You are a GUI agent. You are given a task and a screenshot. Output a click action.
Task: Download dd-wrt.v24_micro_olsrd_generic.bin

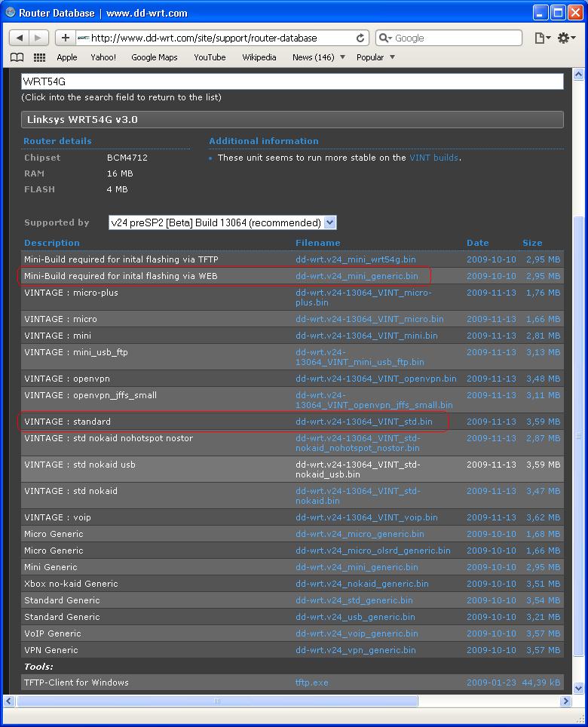(373, 551)
